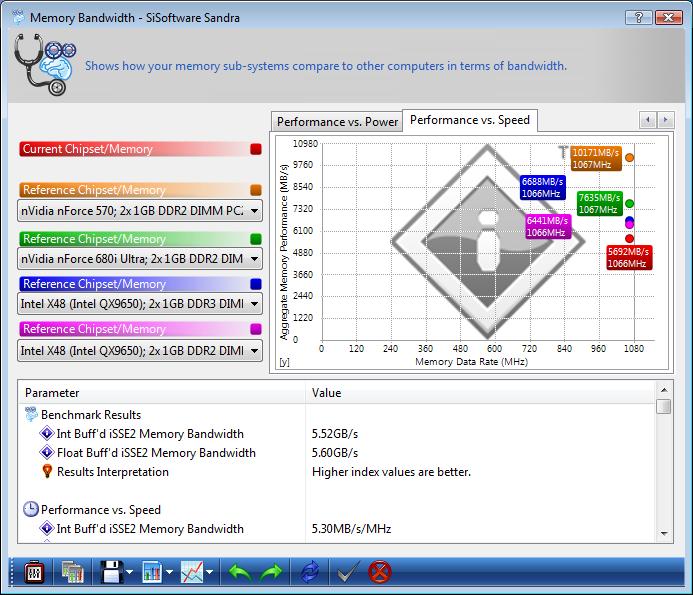Toggle the magenta reference chipset swatch
Viewport: 693px width, 595px height.
click(x=255, y=329)
